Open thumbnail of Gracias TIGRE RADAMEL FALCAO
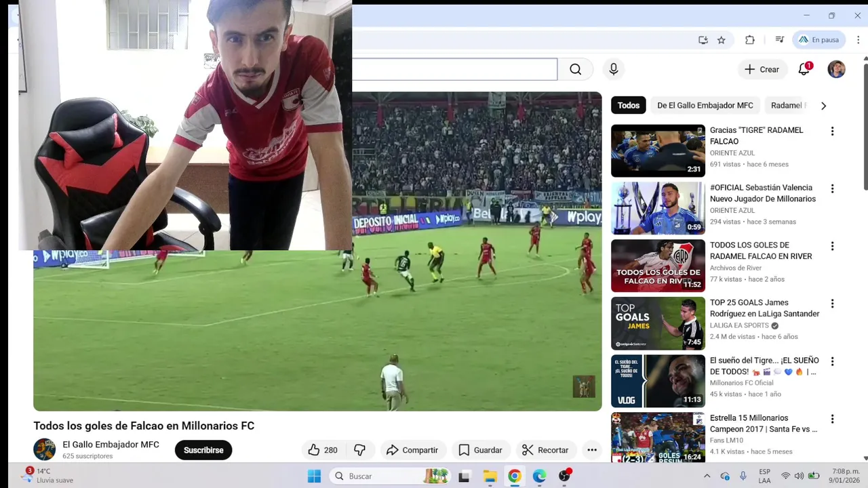The image size is (868, 488). pos(658,150)
